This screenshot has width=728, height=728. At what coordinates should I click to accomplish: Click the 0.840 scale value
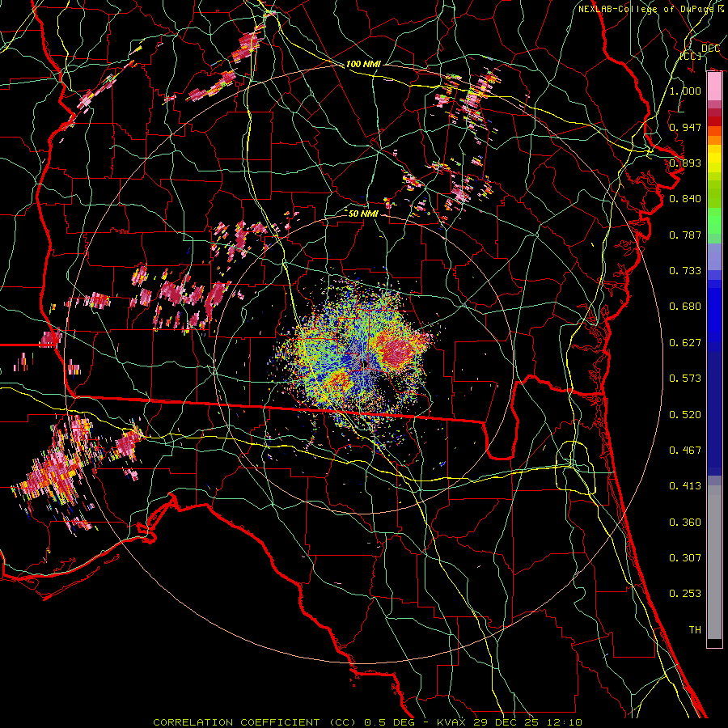[x=685, y=199]
